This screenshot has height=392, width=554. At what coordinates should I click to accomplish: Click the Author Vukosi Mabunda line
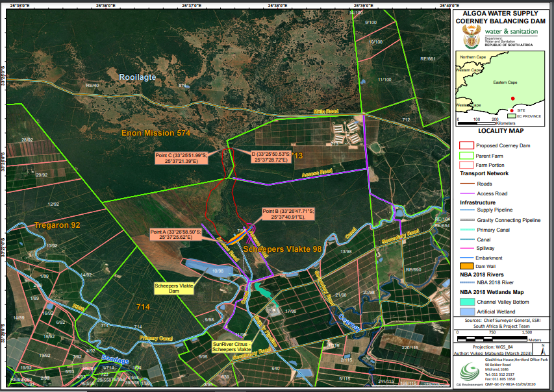click(x=493, y=353)
